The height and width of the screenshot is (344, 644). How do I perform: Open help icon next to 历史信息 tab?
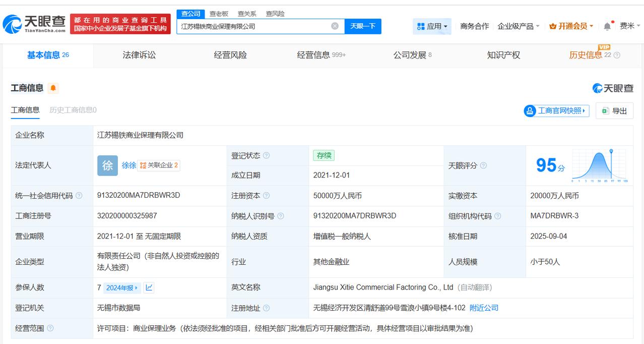pos(617,55)
